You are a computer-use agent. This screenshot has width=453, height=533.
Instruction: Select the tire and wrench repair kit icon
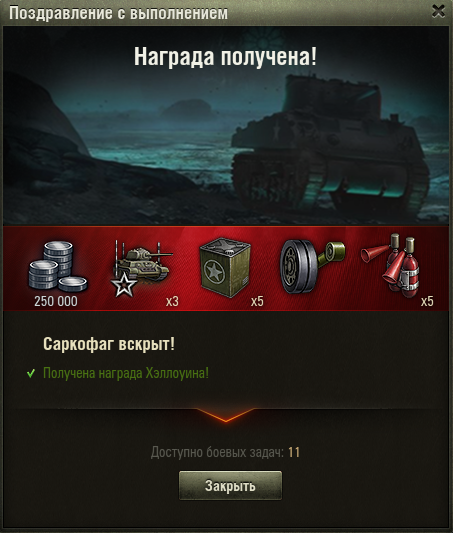click(312, 266)
